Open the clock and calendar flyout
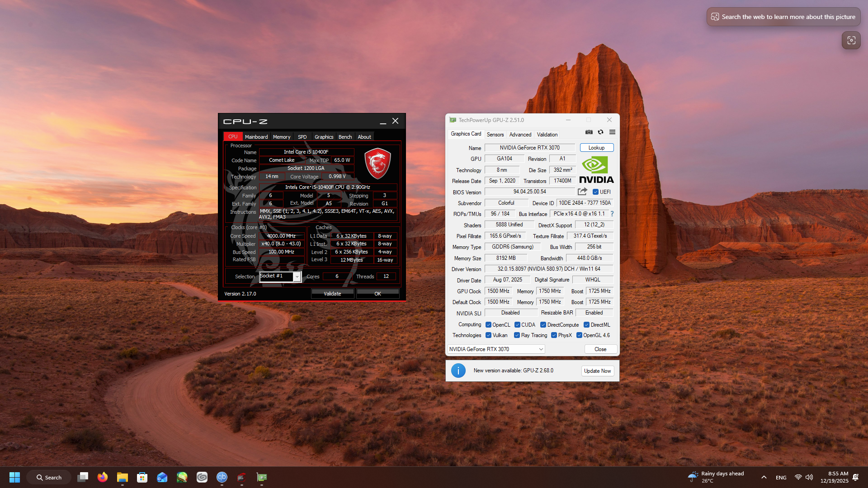 pos(835,477)
